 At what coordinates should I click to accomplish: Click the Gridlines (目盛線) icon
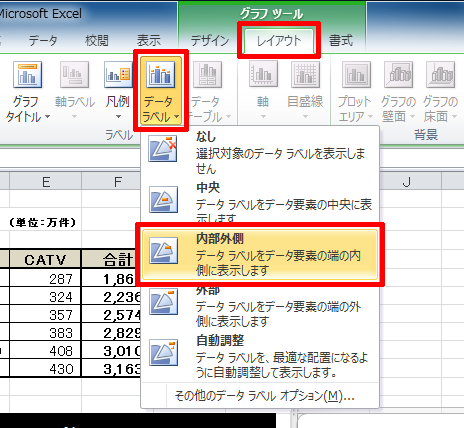(x=305, y=74)
